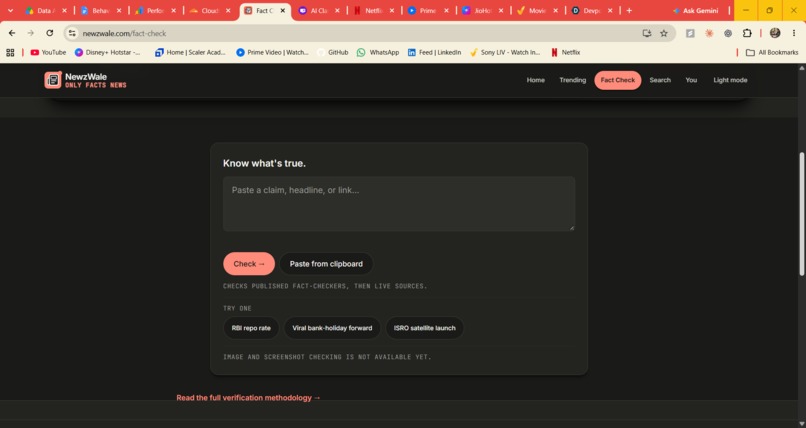Click the round gray extension icon beside the puzzle icon
The height and width of the screenshot is (428, 806).
728,33
